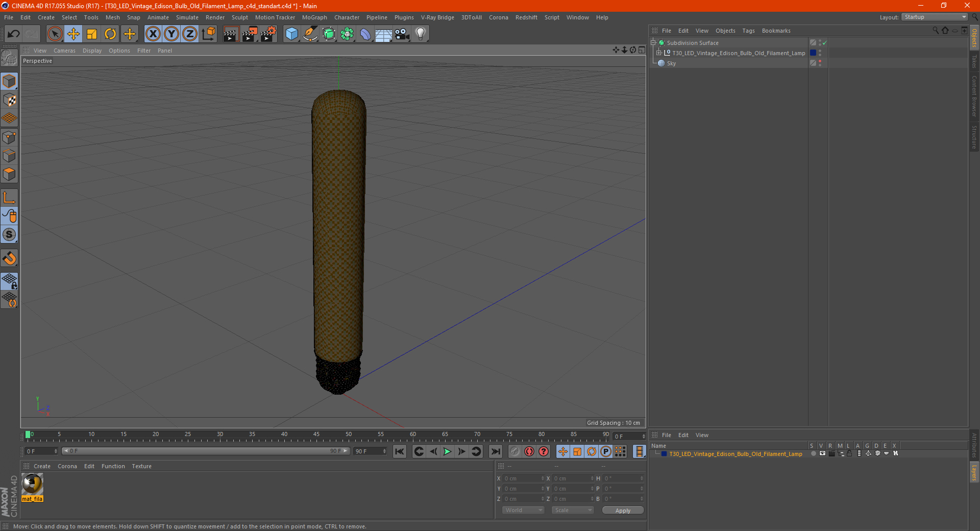Switch to the Takes side tab

(x=974, y=62)
